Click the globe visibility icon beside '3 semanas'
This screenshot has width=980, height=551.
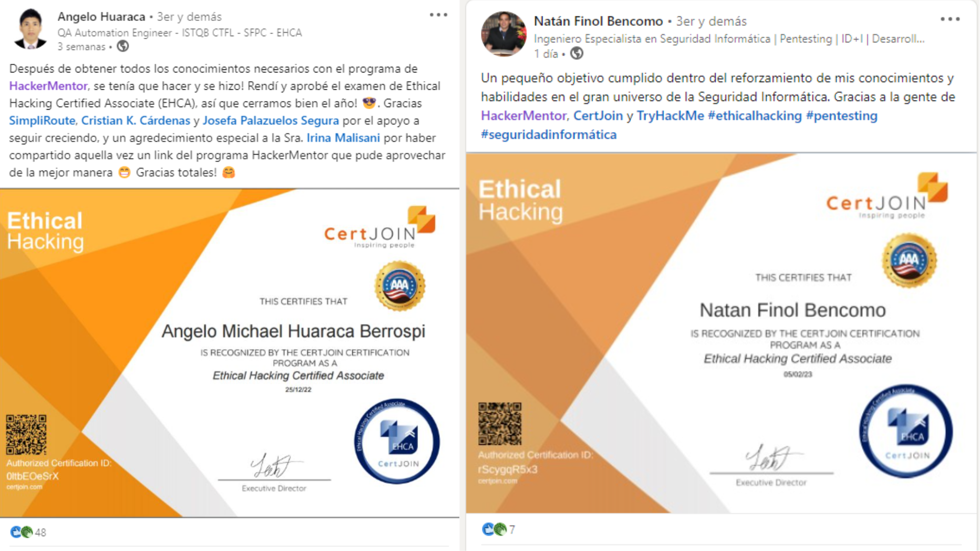click(x=122, y=46)
